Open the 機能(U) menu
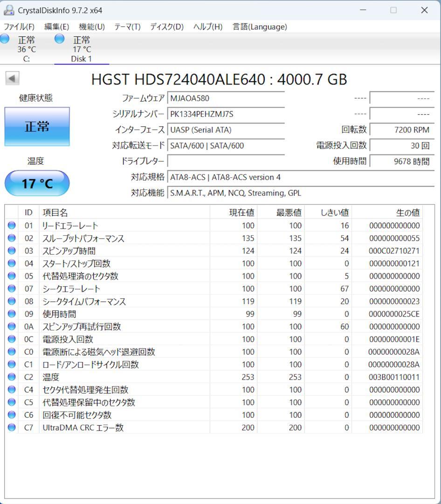Image resolution: width=441 pixels, height=504 pixels. click(91, 27)
